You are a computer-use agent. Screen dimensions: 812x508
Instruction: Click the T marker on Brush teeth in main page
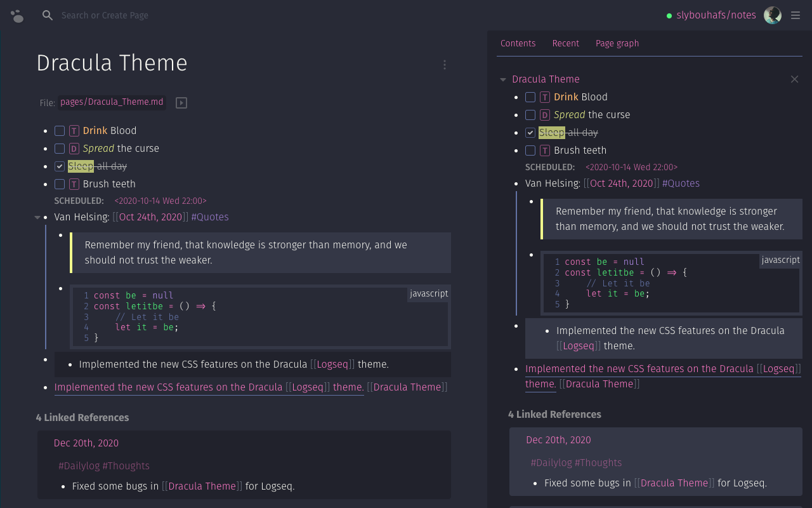(x=74, y=184)
